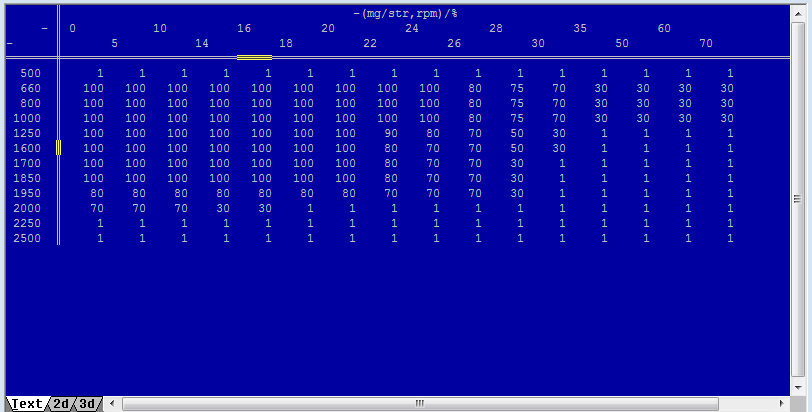This screenshot has width=812, height=412.
Task: Select the 2500 rpm row header
Action: point(28,238)
